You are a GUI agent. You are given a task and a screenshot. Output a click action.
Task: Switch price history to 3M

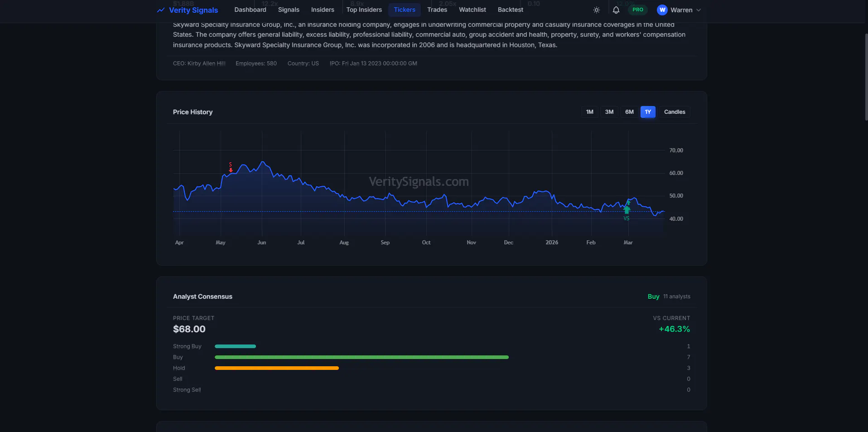pyautogui.click(x=609, y=112)
